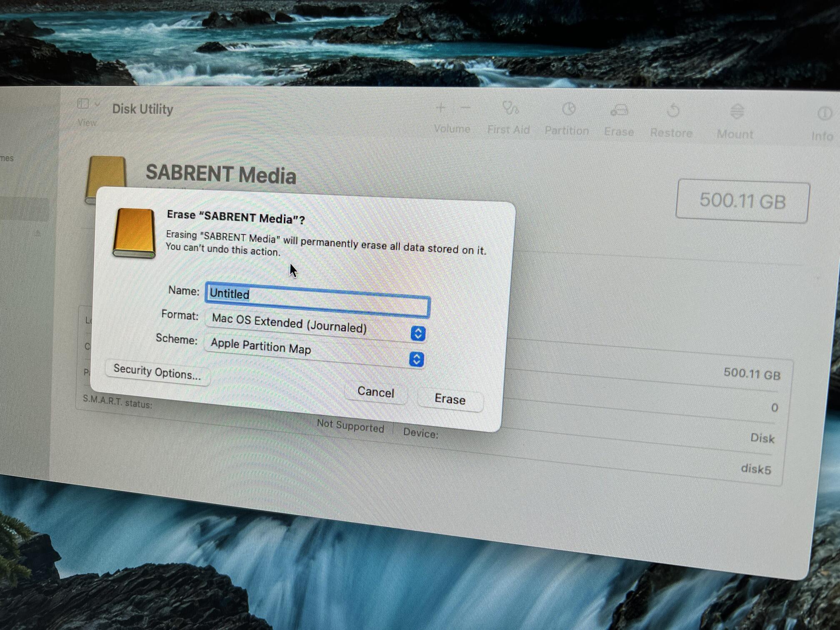
Task: Click the Erase button in the dialog
Action: (x=450, y=399)
